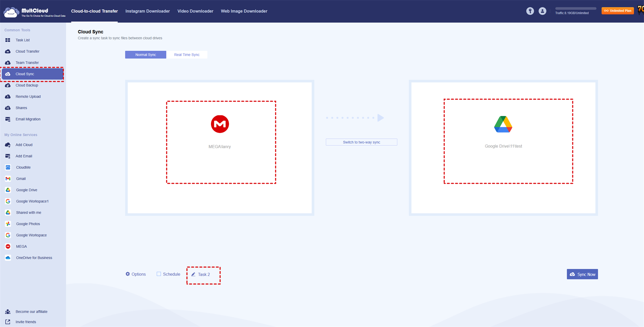Screen dimensions: 644x327
Task: Click the Remote Upload sidebar icon
Action: (8, 97)
